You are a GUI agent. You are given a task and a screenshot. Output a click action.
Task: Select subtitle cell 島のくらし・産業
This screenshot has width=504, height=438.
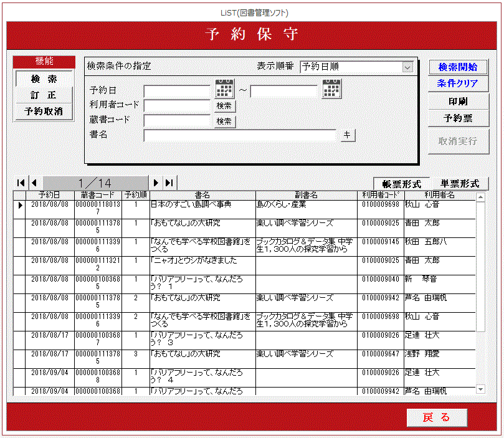307,209
